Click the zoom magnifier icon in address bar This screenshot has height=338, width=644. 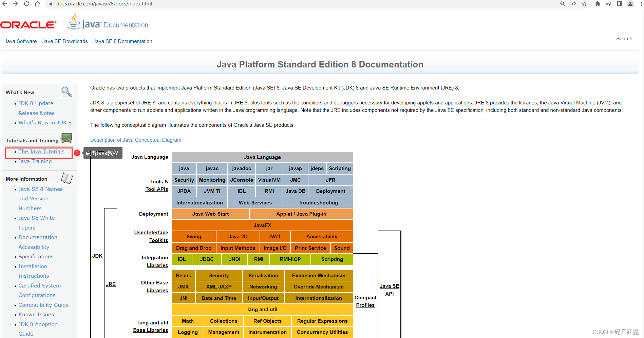click(x=563, y=4)
